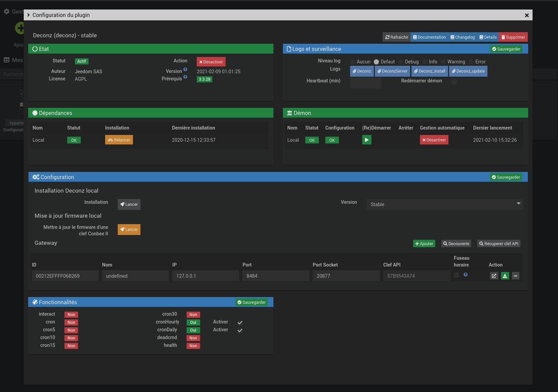Click the Prérequis help question mark icon
The image size is (558, 392).
(x=185, y=77)
